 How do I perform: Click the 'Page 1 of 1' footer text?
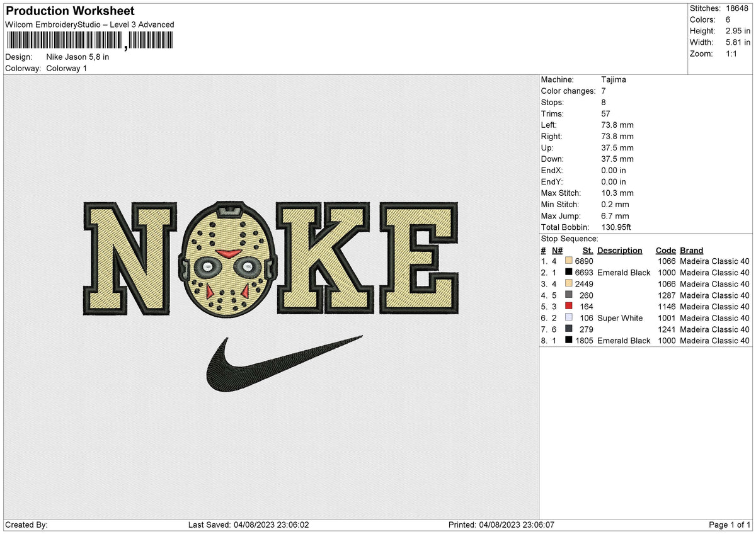pyautogui.click(x=730, y=525)
